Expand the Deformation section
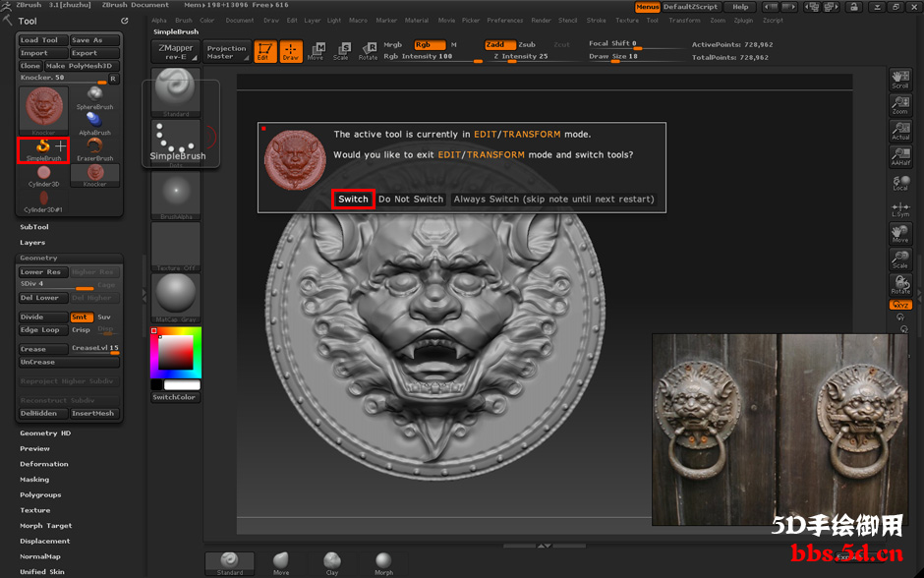Viewport: 924px width, 578px height. click(x=44, y=464)
